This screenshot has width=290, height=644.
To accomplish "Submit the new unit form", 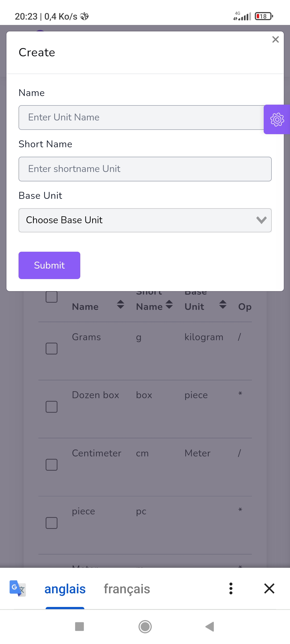I will tap(49, 265).
